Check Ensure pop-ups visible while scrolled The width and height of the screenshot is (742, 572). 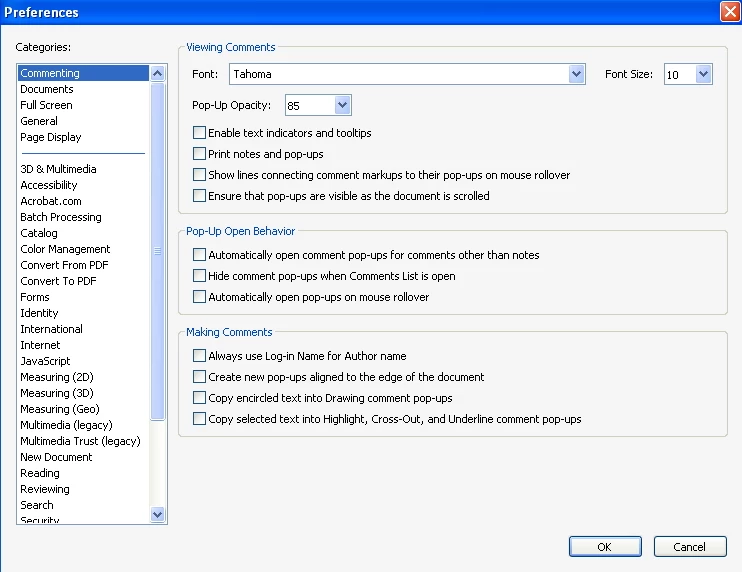click(x=199, y=195)
